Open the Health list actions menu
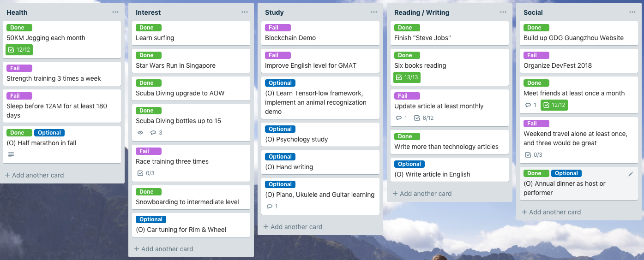Screen dimensions: 644x260 (115, 12)
